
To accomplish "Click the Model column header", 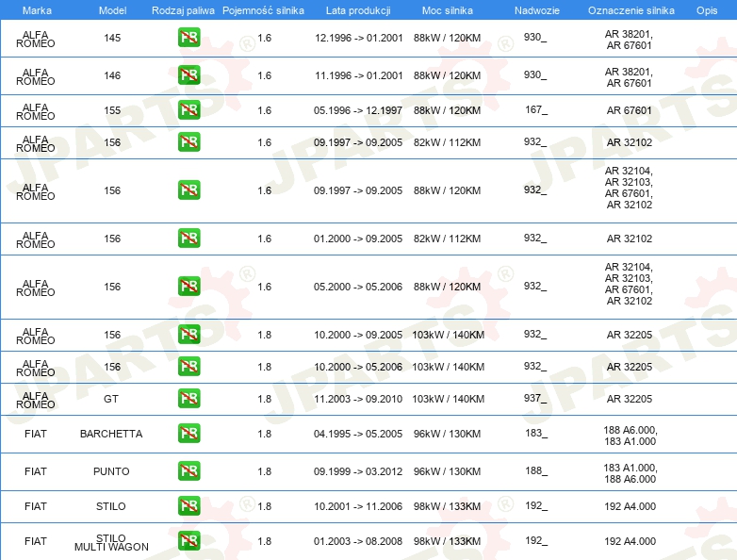I will pyautogui.click(x=112, y=9).
